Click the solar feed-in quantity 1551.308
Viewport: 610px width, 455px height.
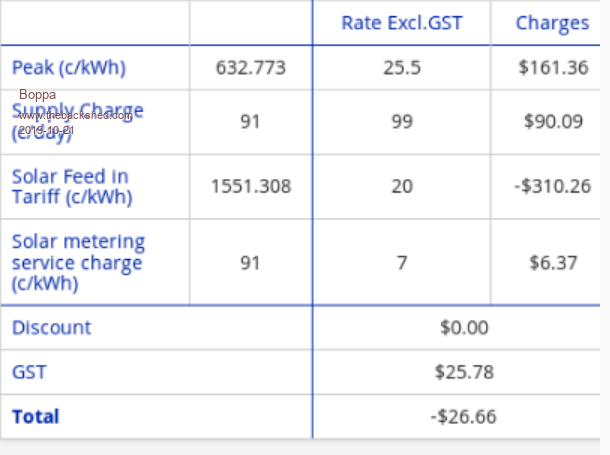pyautogui.click(x=250, y=186)
